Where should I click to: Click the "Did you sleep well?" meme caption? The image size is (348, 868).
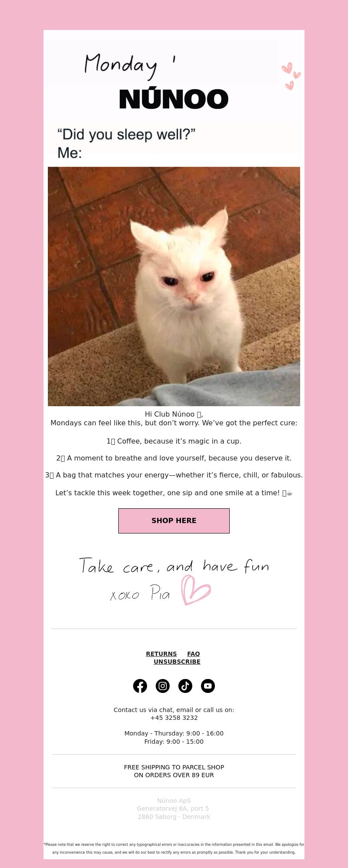[x=126, y=143]
